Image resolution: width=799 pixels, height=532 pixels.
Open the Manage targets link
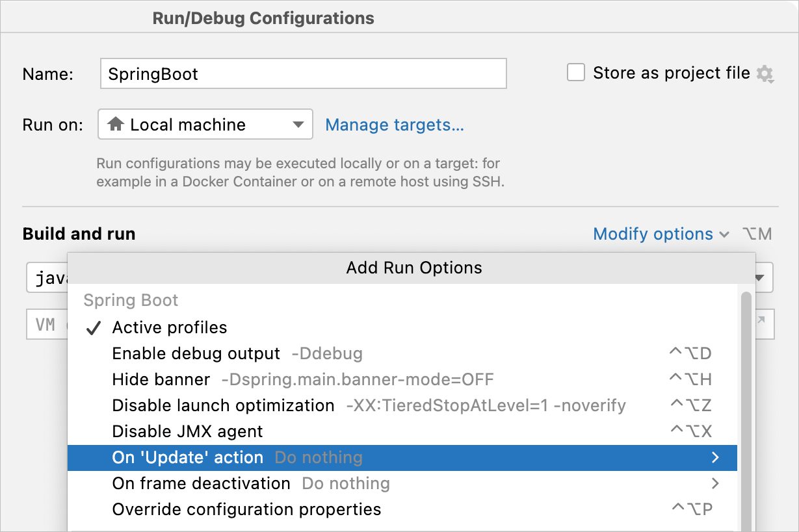click(395, 124)
